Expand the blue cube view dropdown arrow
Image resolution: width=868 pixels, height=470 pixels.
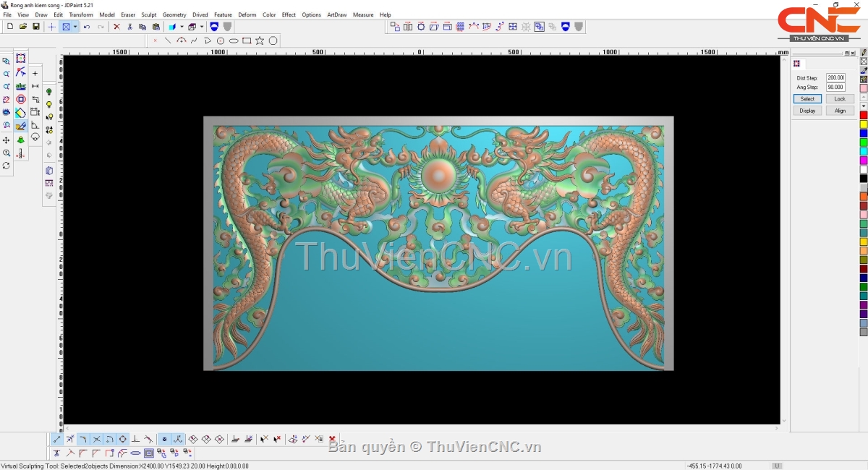coord(182,27)
